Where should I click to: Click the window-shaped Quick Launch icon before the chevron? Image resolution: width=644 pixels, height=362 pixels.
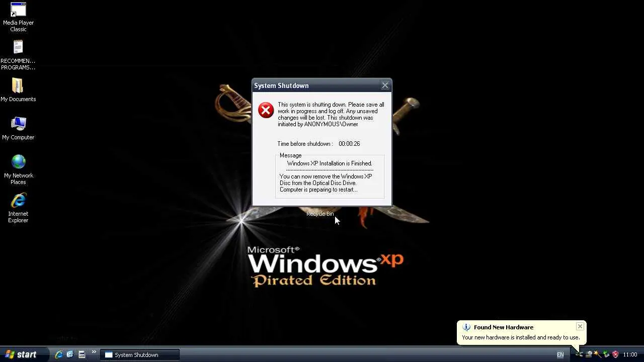pyautogui.click(x=82, y=354)
